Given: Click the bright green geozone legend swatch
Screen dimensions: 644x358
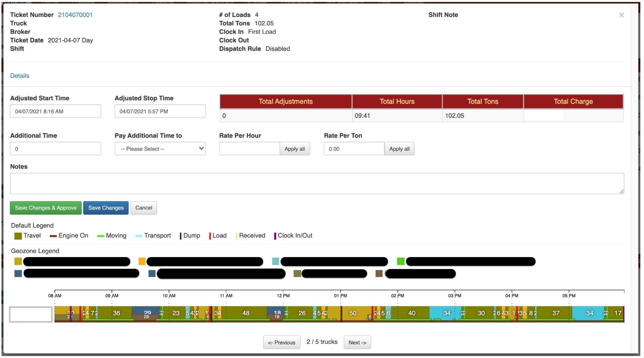Looking at the screenshot, I should 401,261.
